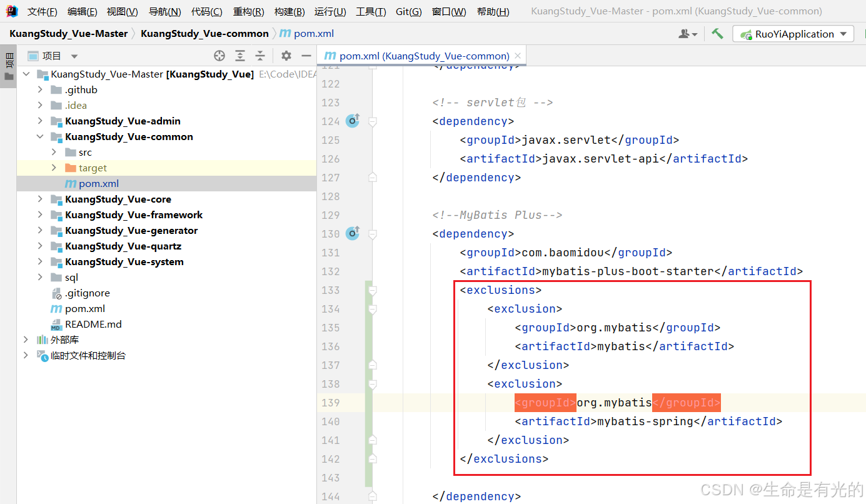This screenshot has height=504, width=866.
Task: Open the 窗口(W) menu
Action: click(449, 12)
